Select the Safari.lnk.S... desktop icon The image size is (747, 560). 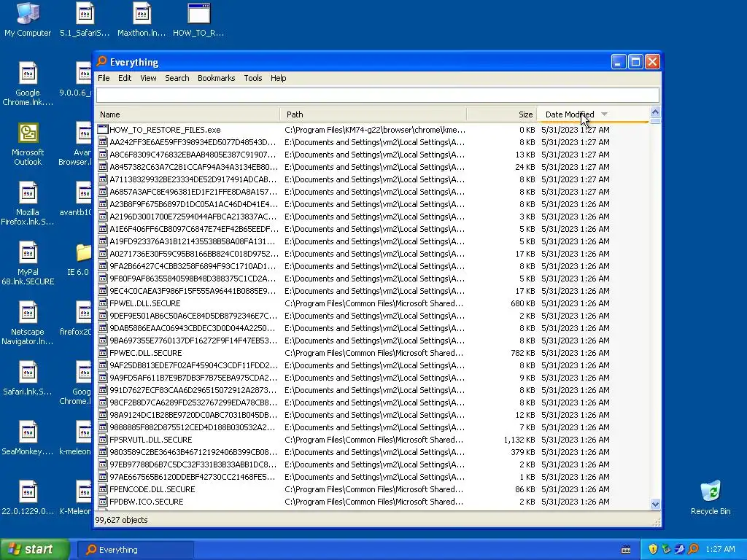click(x=28, y=378)
